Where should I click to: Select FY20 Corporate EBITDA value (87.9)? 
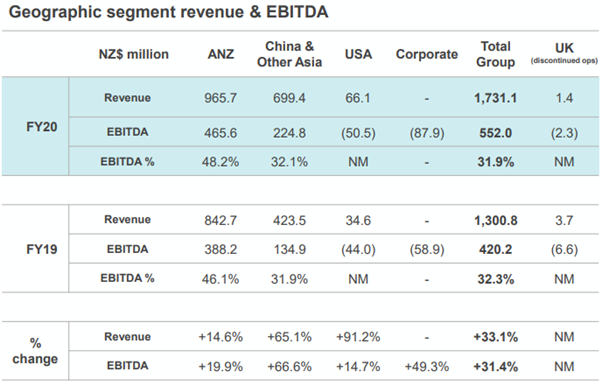[427, 133]
